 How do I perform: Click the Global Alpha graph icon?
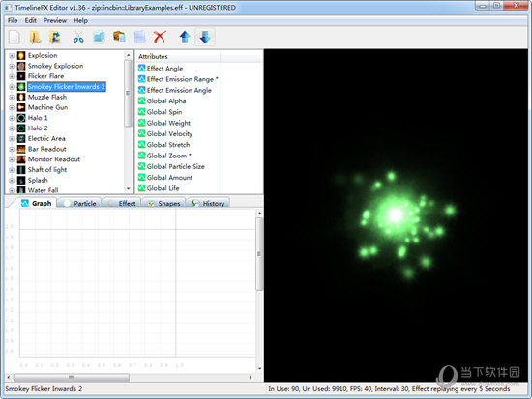pos(142,100)
